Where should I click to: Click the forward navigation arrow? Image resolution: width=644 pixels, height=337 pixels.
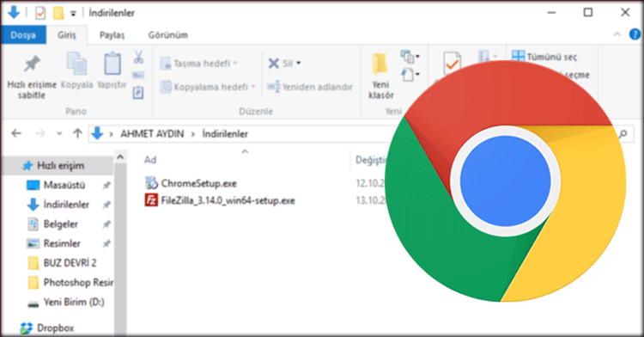pos(39,133)
